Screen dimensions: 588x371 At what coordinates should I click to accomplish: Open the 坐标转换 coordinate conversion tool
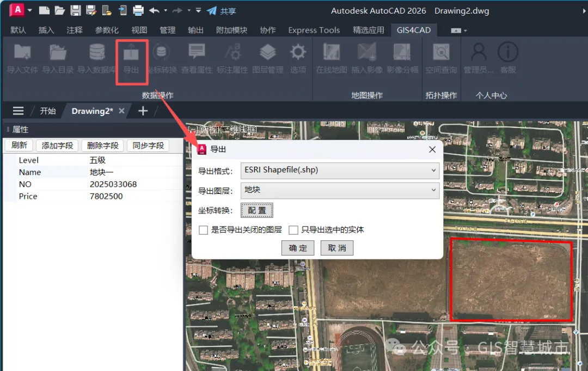click(162, 58)
